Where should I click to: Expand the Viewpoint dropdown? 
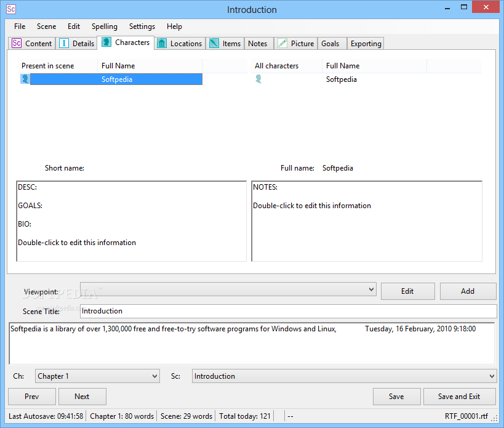click(371, 289)
